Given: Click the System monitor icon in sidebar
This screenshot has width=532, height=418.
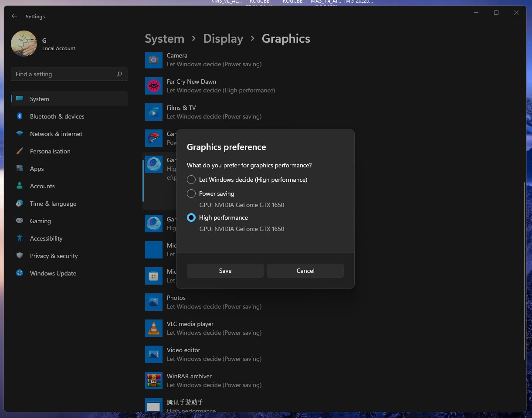Looking at the screenshot, I should 20,99.
